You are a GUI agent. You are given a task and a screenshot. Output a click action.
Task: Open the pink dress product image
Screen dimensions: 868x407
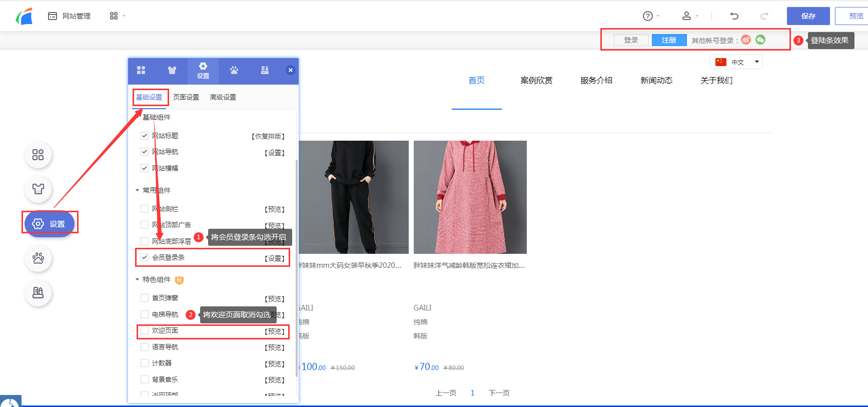pyautogui.click(x=470, y=197)
